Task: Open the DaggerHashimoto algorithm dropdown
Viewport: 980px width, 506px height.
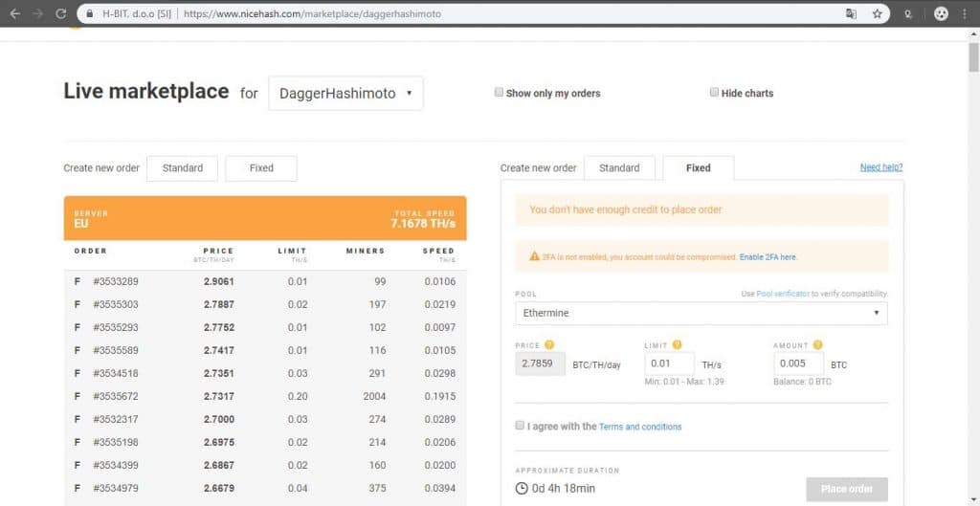Action: point(345,93)
